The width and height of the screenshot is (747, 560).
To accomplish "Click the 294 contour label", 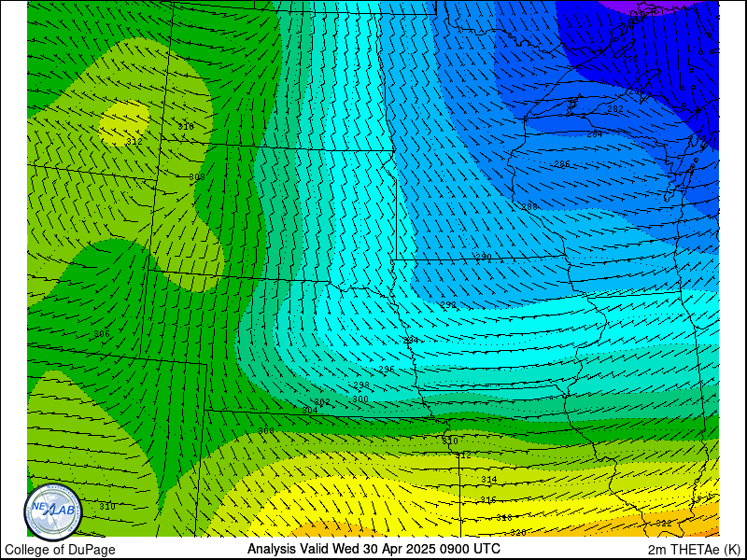I will 411,340.
